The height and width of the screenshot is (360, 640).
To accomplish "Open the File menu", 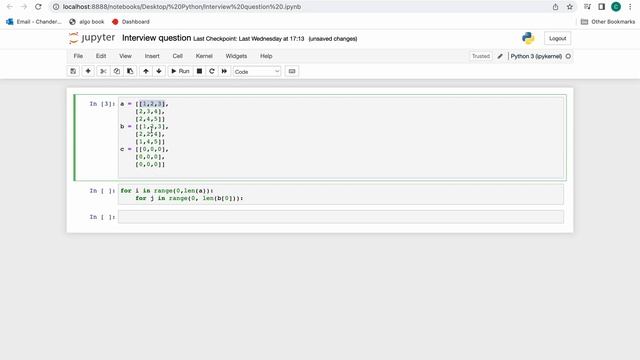I will click(78, 56).
